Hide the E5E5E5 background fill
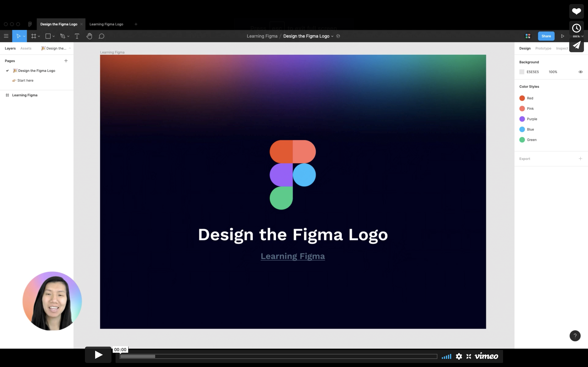This screenshot has width=588, height=367. coord(580,72)
